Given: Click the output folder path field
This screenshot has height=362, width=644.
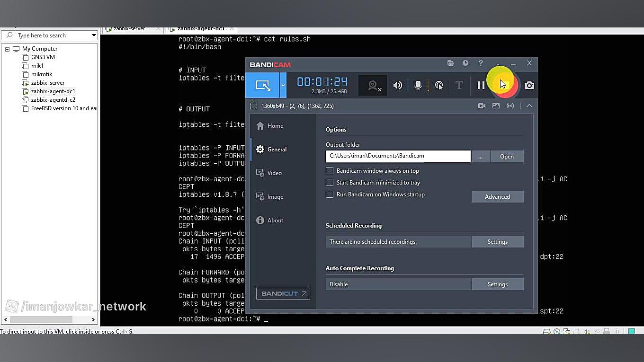Looking at the screenshot, I should click(398, 156).
